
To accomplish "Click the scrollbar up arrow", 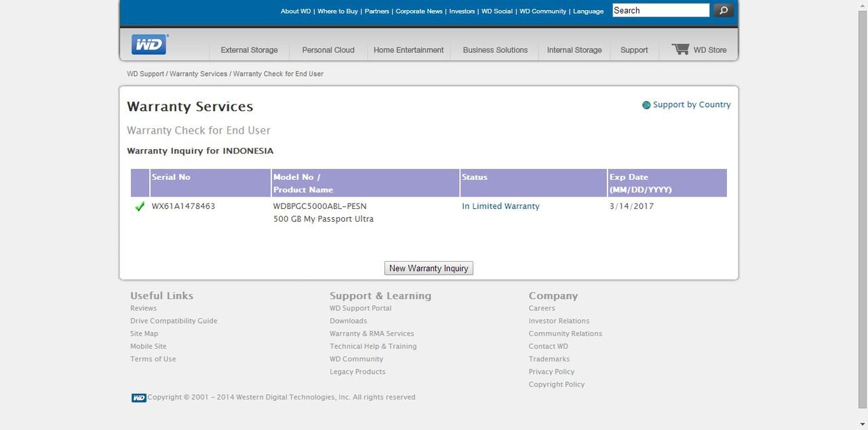I will [x=862, y=5].
